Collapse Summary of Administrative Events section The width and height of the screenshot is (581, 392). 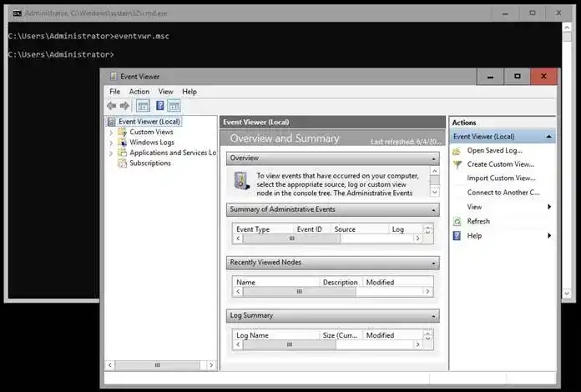pos(433,210)
